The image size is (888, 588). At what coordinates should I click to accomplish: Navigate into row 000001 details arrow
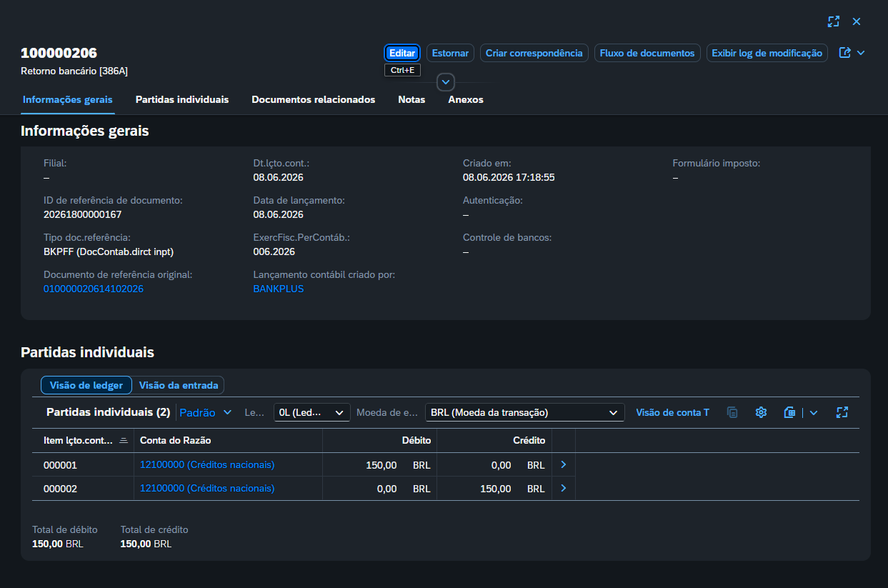coord(564,464)
